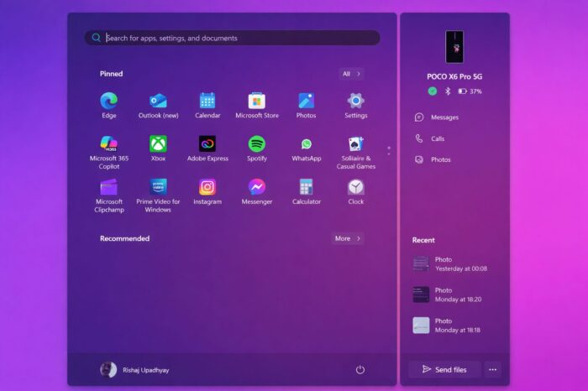Expand All pinned apps list

point(351,74)
